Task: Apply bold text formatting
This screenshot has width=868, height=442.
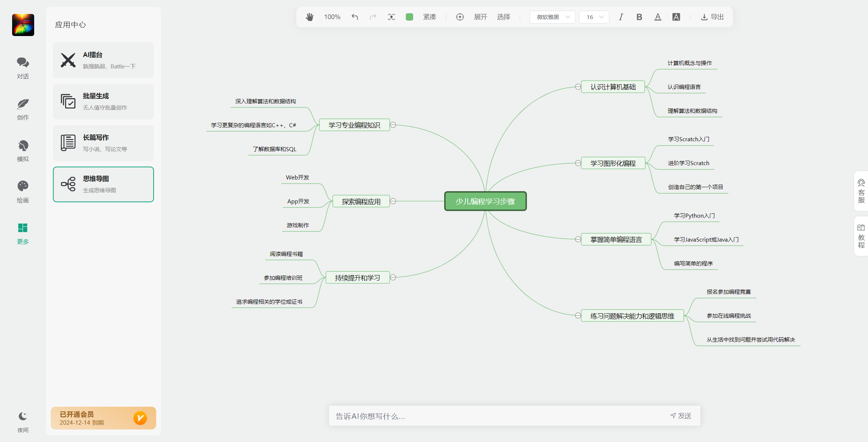Action: click(639, 17)
